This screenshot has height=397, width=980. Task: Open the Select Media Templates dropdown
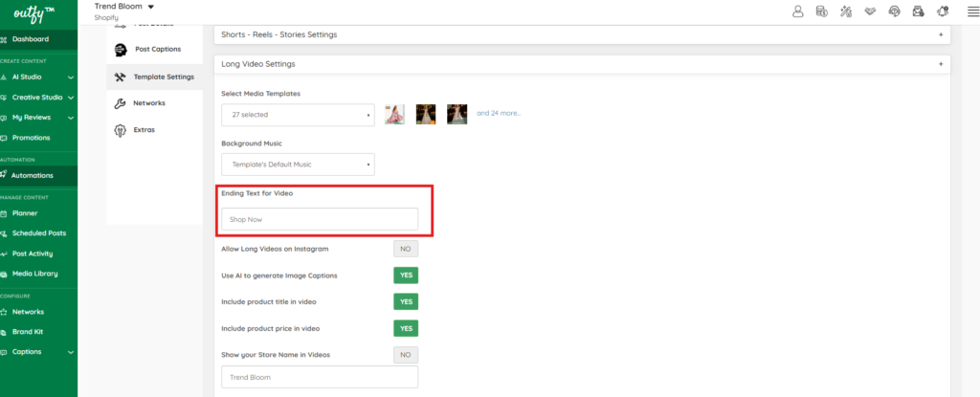coord(299,115)
